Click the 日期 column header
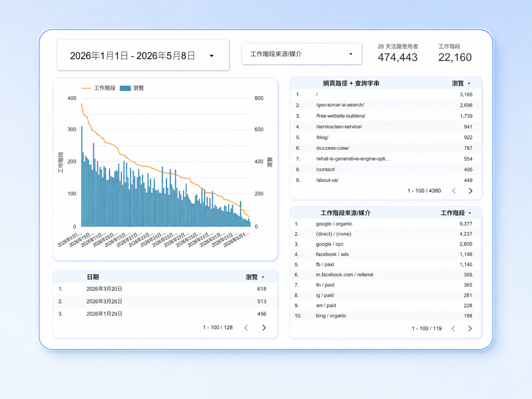Viewport: 532px width, 399px height. [93, 277]
